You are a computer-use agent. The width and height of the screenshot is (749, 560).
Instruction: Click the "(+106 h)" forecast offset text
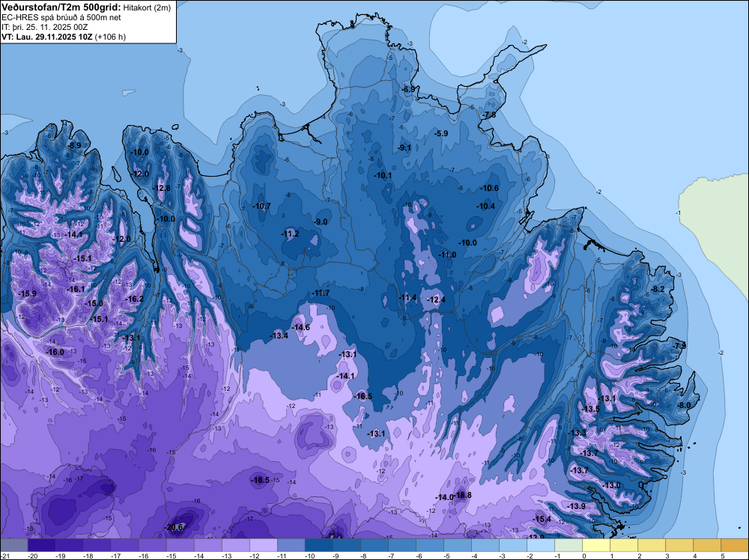click(110, 37)
